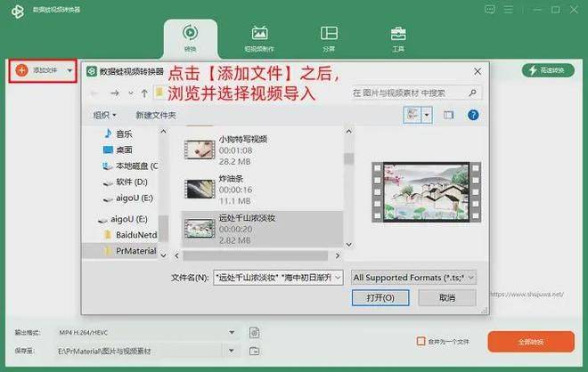Expand the view options dropdown arrow

pyautogui.click(x=427, y=115)
